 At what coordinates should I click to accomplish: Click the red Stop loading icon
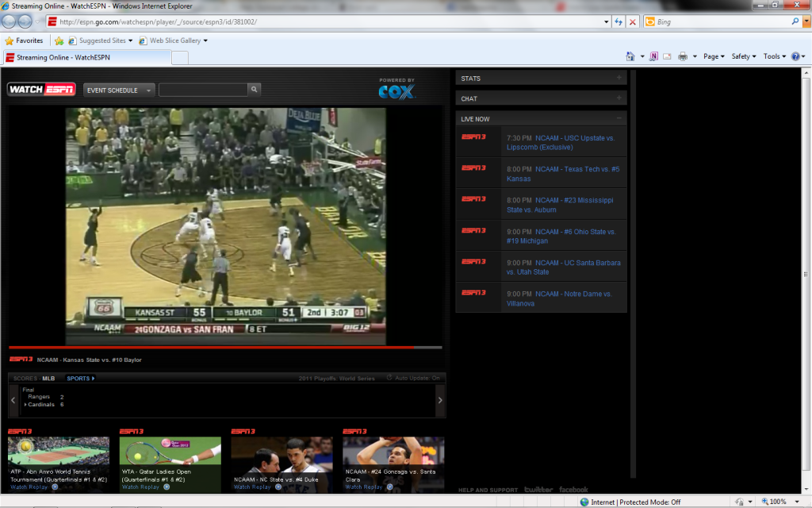tap(632, 21)
